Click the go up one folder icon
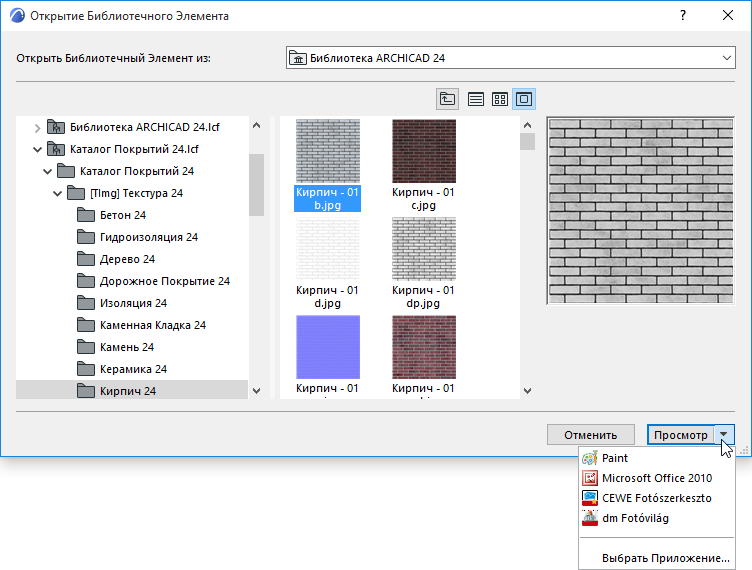Image resolution: width=752 pixels, height=570 pixels. point(447,99)
